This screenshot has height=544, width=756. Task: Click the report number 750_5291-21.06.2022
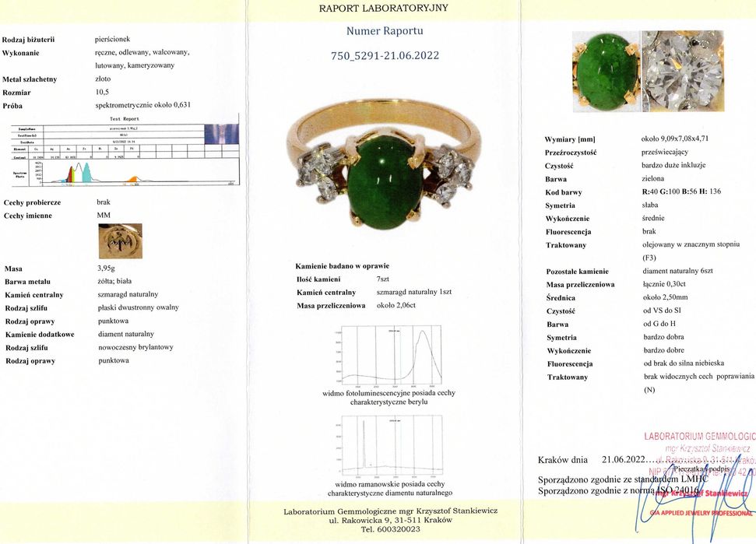[x=385, y=55]
